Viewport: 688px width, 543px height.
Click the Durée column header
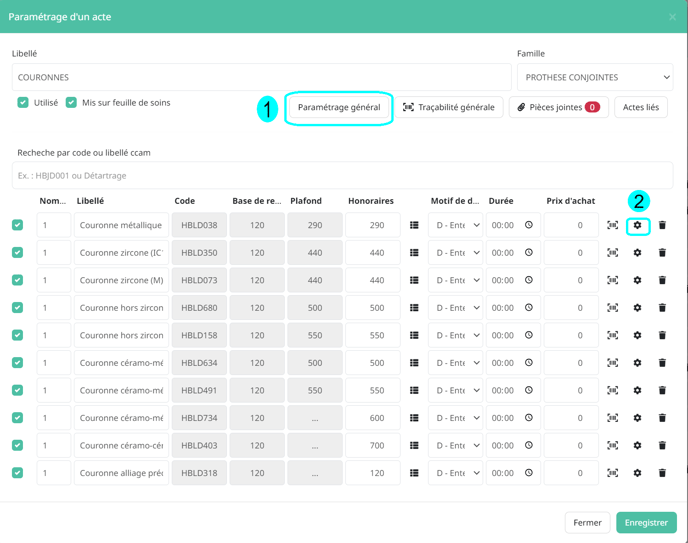(x=501, y=201)
